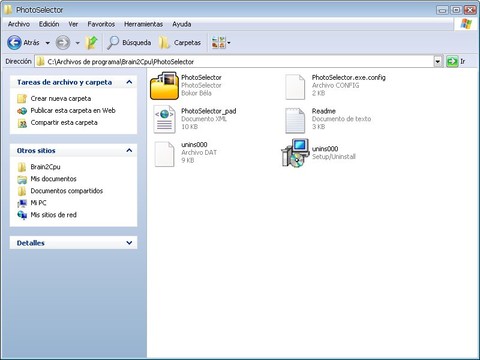Image resolution: width=480 pixels, height=360 pixels.
Task: Select the unins000 Setup/Uninstall icon
Action: (x=295, y=153)
